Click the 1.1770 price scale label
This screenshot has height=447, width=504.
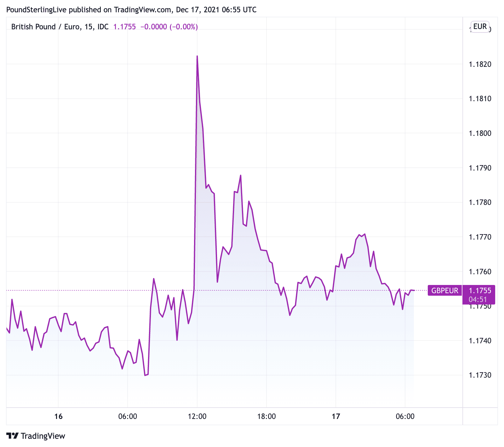pyautogui.click(x=480, y=237)
